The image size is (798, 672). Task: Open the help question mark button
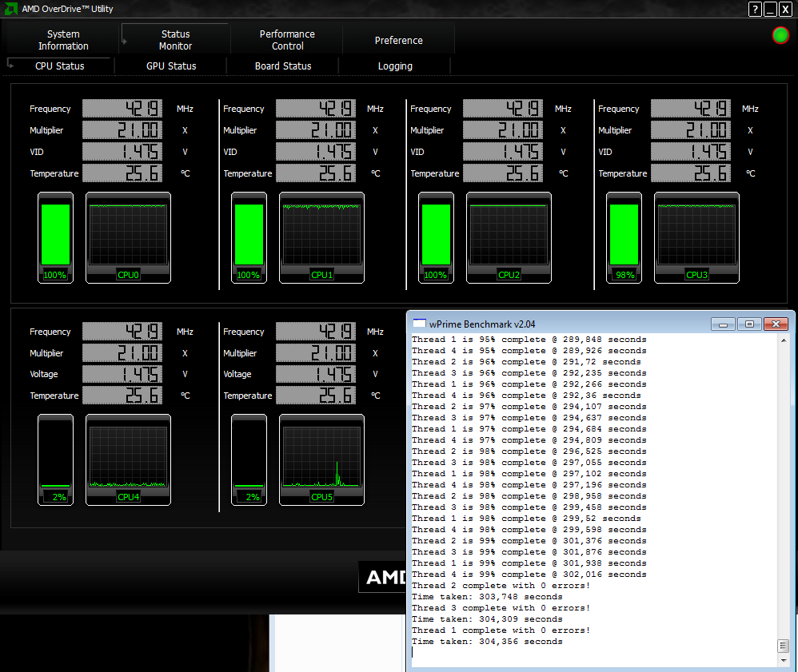(756, 9)
